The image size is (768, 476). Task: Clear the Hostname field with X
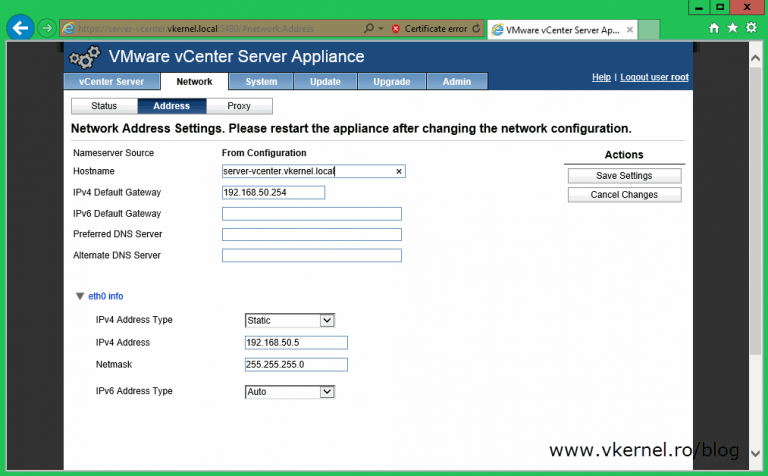(399, 171)
